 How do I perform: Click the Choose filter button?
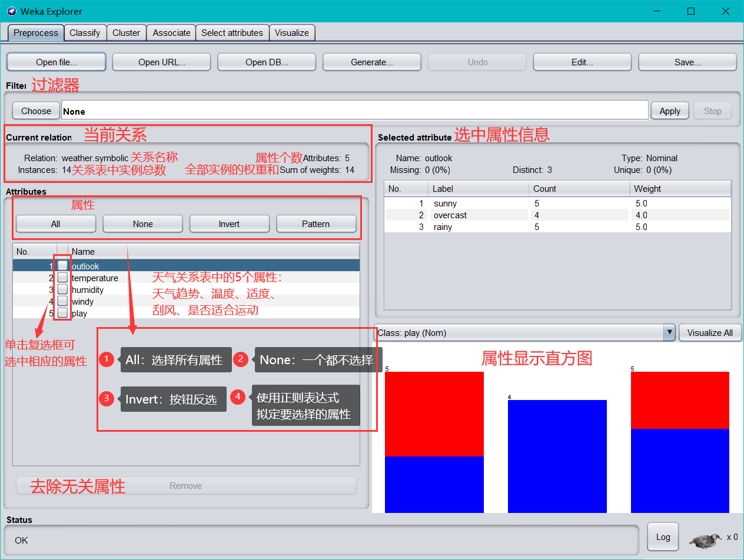[36, 111]
